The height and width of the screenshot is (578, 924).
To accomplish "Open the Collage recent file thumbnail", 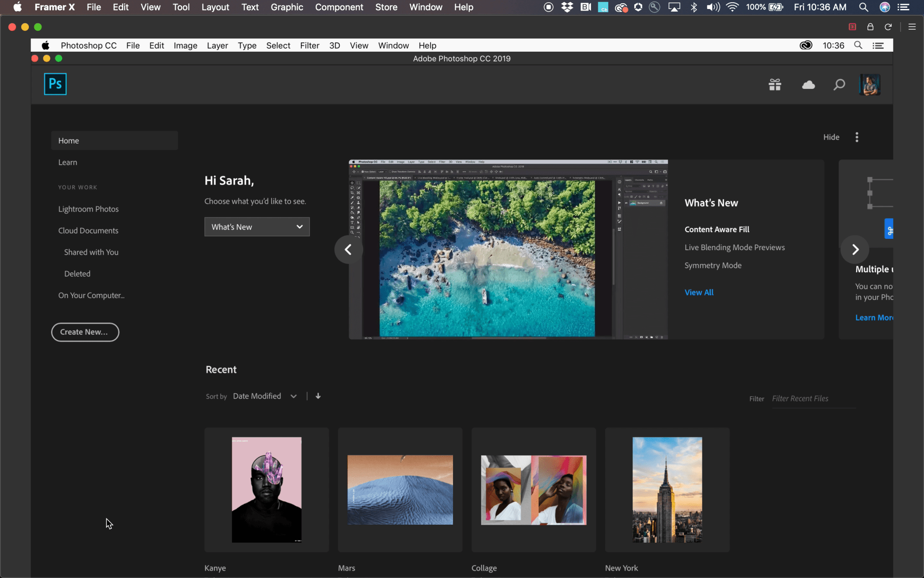I will (534, 490).
